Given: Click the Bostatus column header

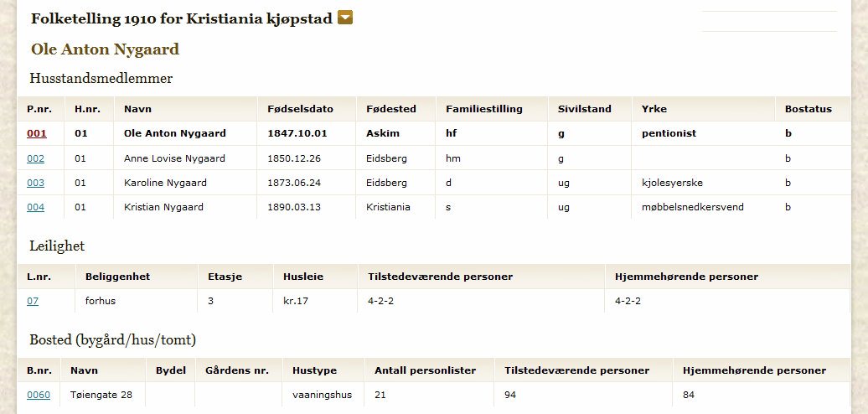Looking at the screenshot, I should (x=809, y=109).
